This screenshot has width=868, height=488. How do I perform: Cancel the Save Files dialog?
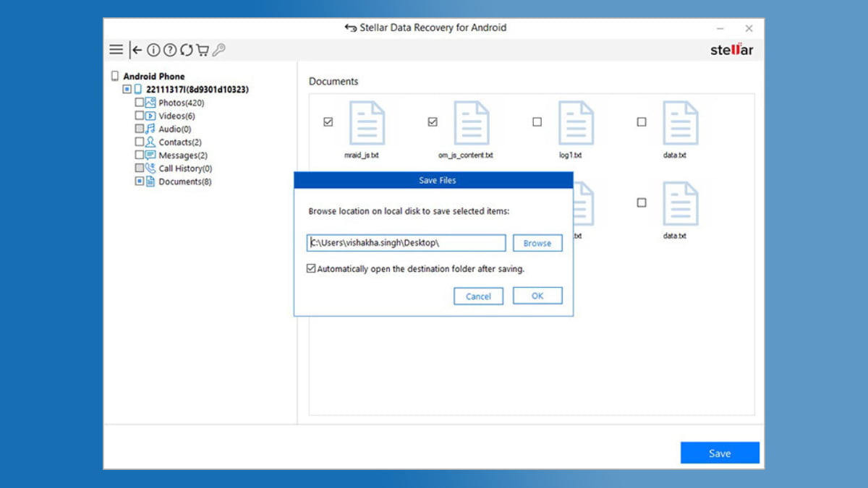coord(478,296)
